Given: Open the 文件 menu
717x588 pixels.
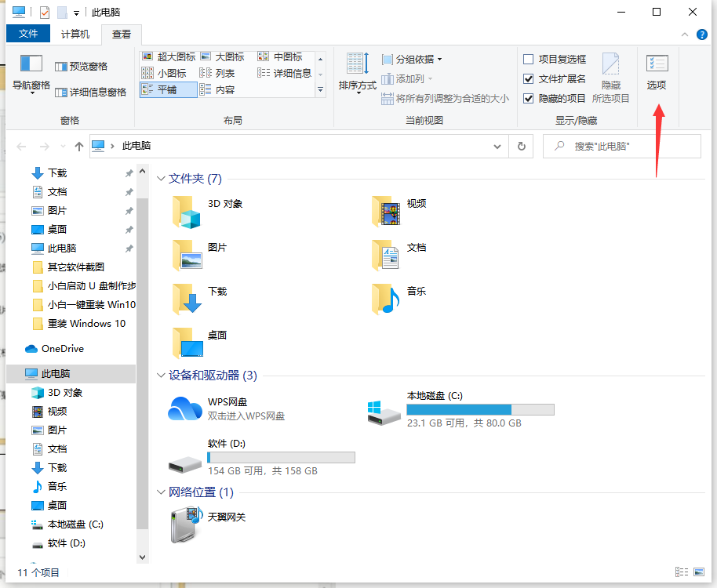Looking at the screenshot, I should [28, 34].
